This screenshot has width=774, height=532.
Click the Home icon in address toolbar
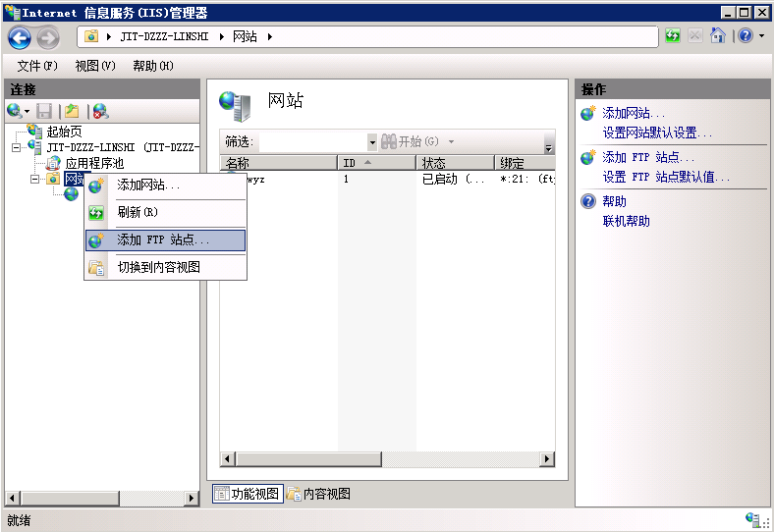pyautogui.click(x=718, y=36)
